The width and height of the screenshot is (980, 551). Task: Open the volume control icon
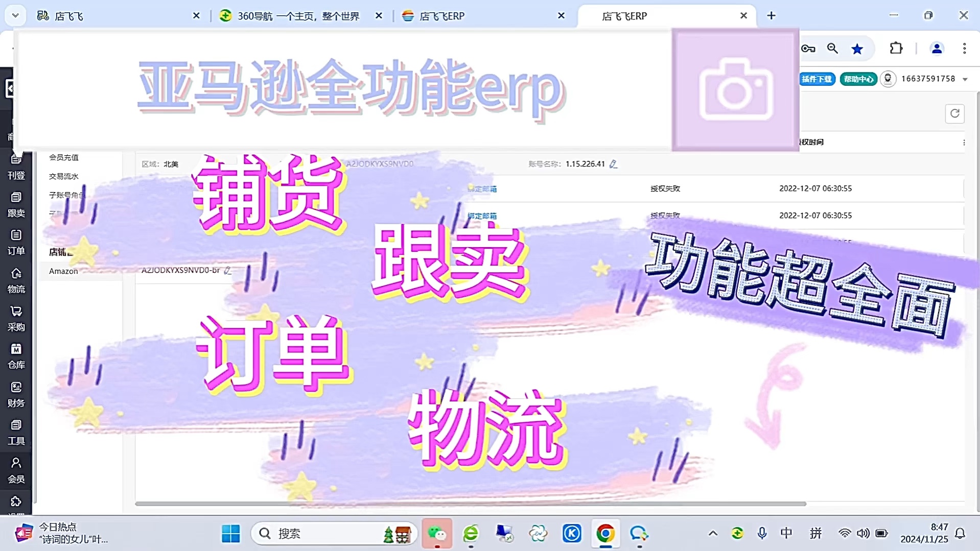(863, 533)
